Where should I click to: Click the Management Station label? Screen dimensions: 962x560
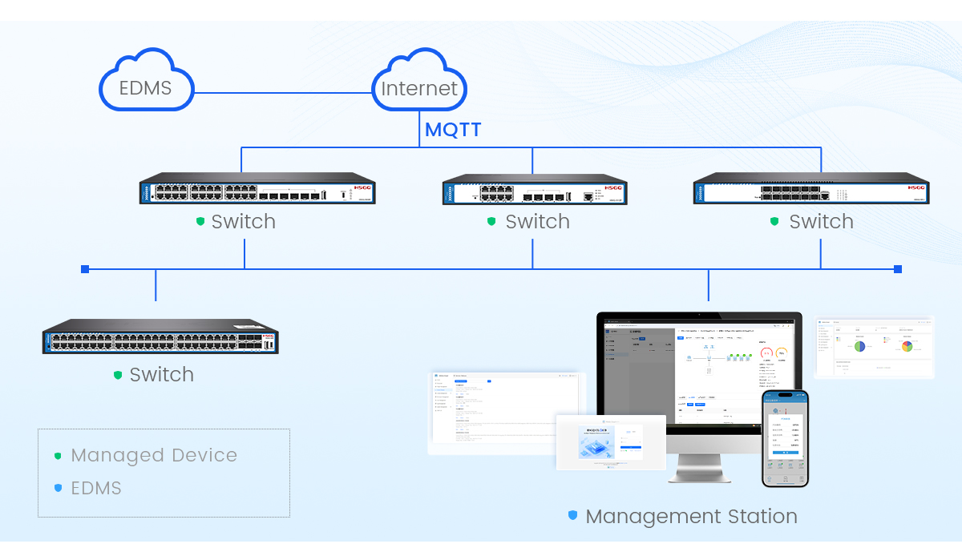pos(691,517)
